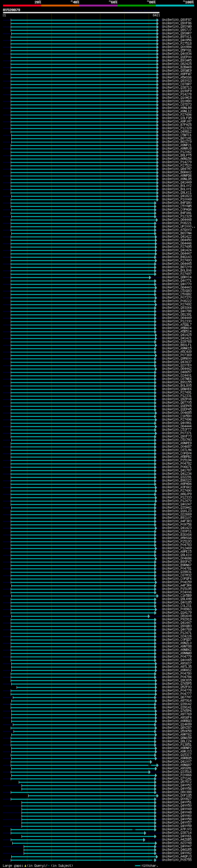Select label UniRef100_Q19UF9

pos(177,91)
